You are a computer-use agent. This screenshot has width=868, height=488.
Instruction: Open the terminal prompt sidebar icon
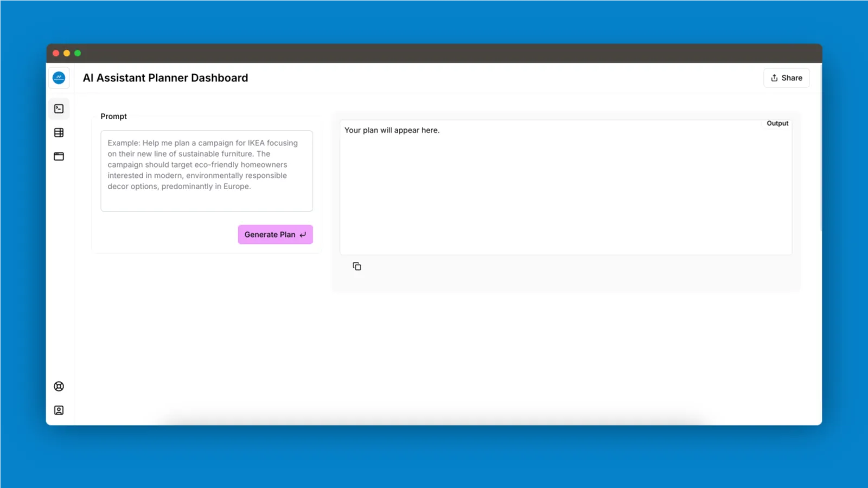click(x=59, y=109)
